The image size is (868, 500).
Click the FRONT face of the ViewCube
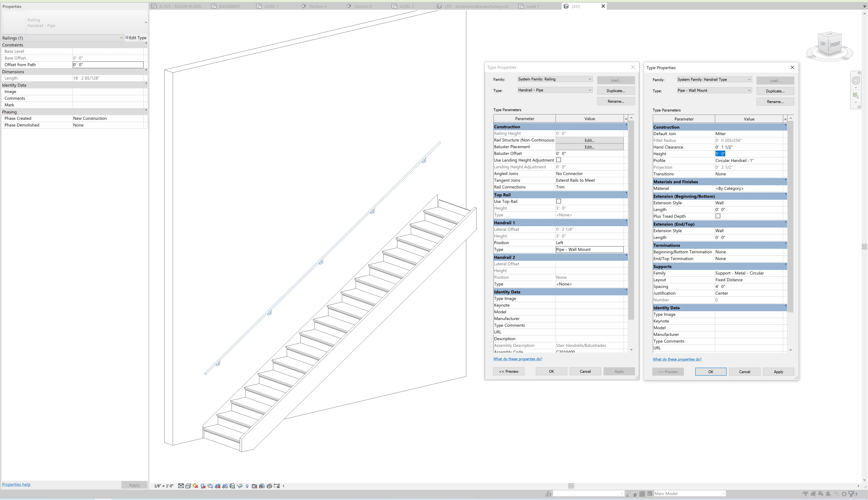tap(835, 44)
